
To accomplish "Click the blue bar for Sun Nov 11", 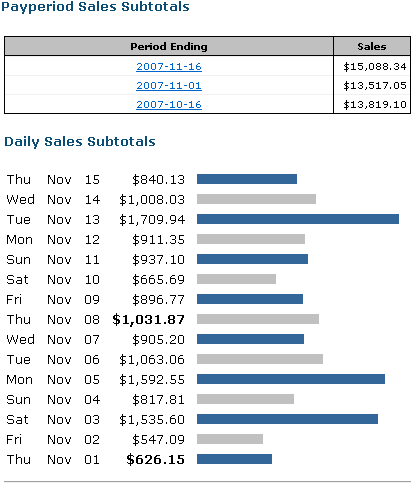I will pyautogui.click(x=252, y=259).
